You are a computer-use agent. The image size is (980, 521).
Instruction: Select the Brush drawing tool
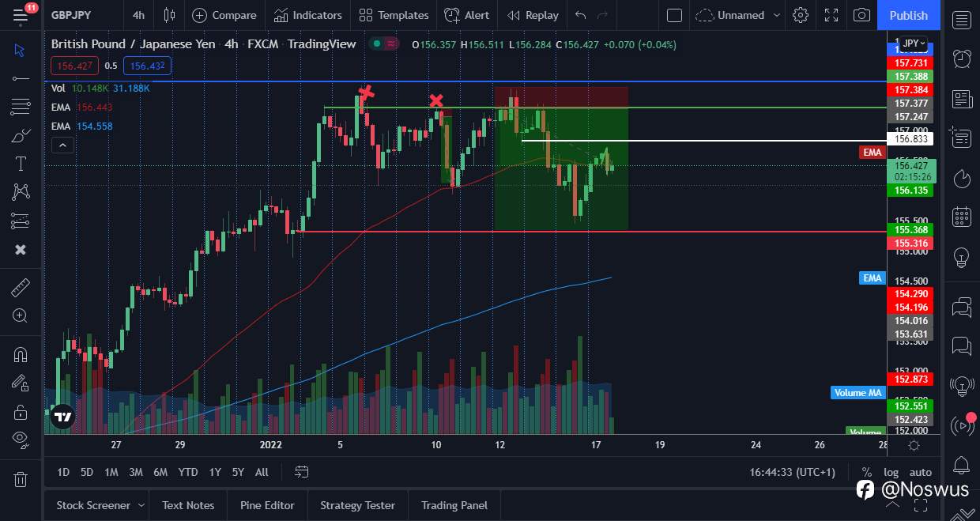21,135
